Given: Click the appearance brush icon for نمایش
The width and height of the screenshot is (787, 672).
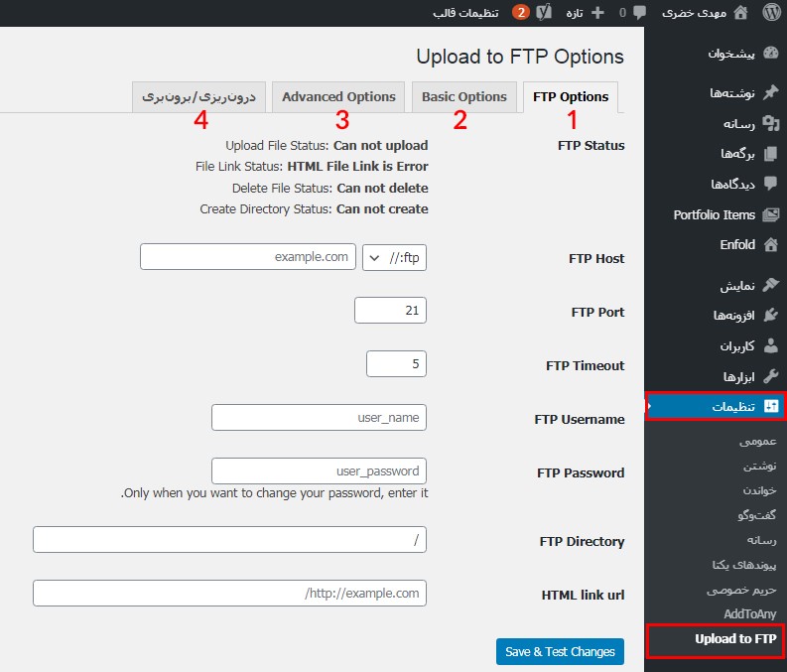Looking at the screenshot, I should pos(770,285).
